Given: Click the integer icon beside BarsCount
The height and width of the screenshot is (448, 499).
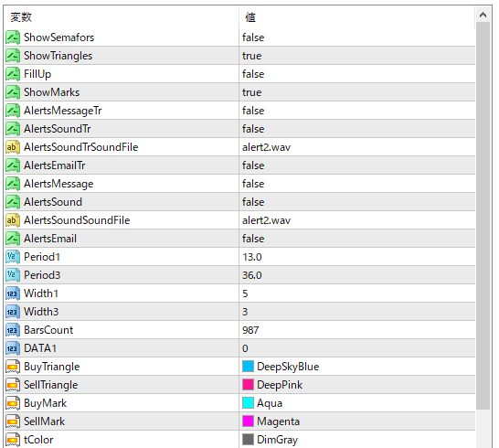Looking at the screenshot, I should tap(13, 330).
